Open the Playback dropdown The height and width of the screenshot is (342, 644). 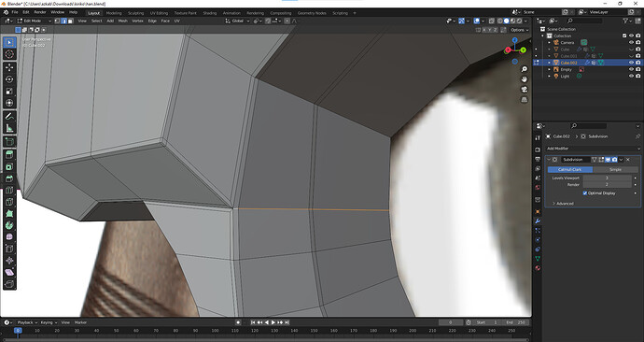27,322
